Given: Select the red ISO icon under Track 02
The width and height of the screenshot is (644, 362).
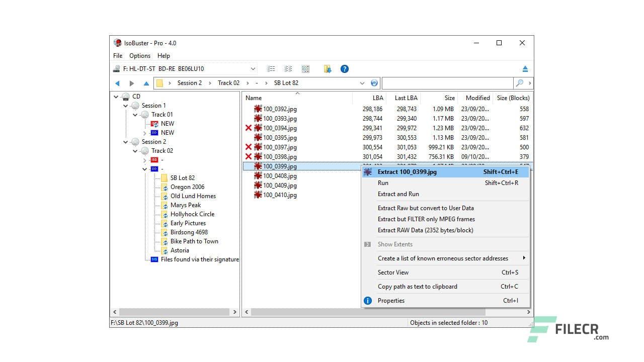Looking at the screenshot, I should pyautogui.click(x=154, y=159).
